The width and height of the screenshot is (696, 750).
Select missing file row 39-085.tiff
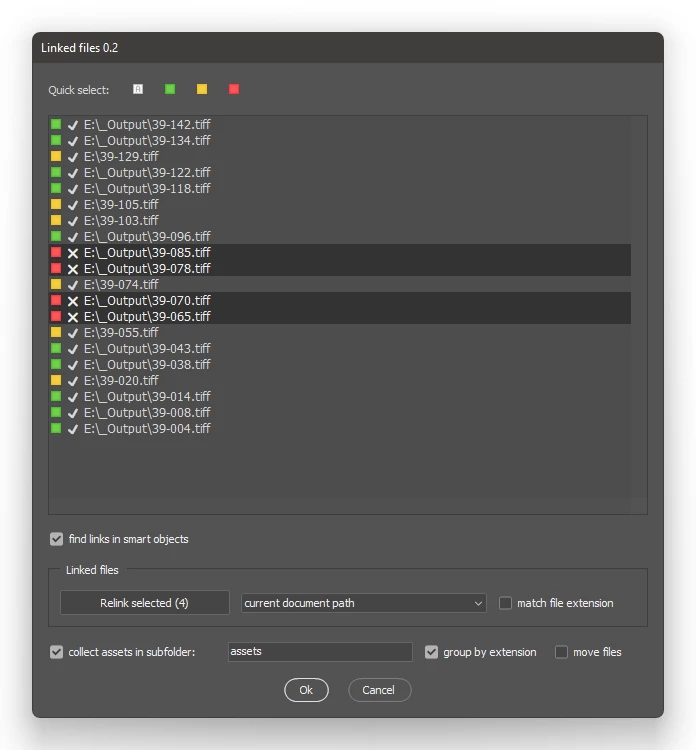[340, 253]
